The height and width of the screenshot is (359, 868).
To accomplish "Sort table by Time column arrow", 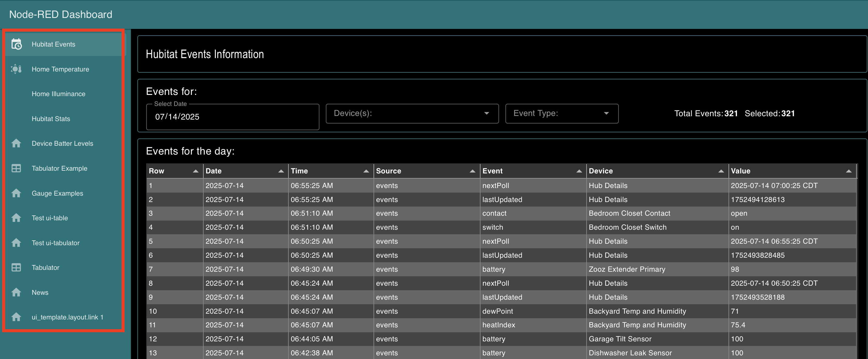I will coord(366,171).
